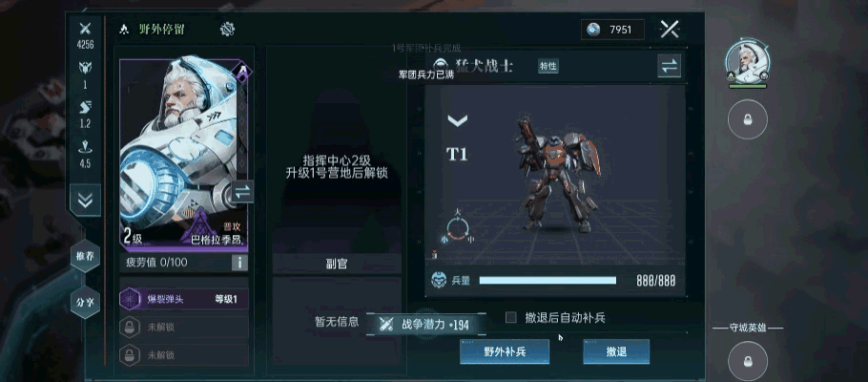Open the 特性 traits tag

tap(548, 67)
